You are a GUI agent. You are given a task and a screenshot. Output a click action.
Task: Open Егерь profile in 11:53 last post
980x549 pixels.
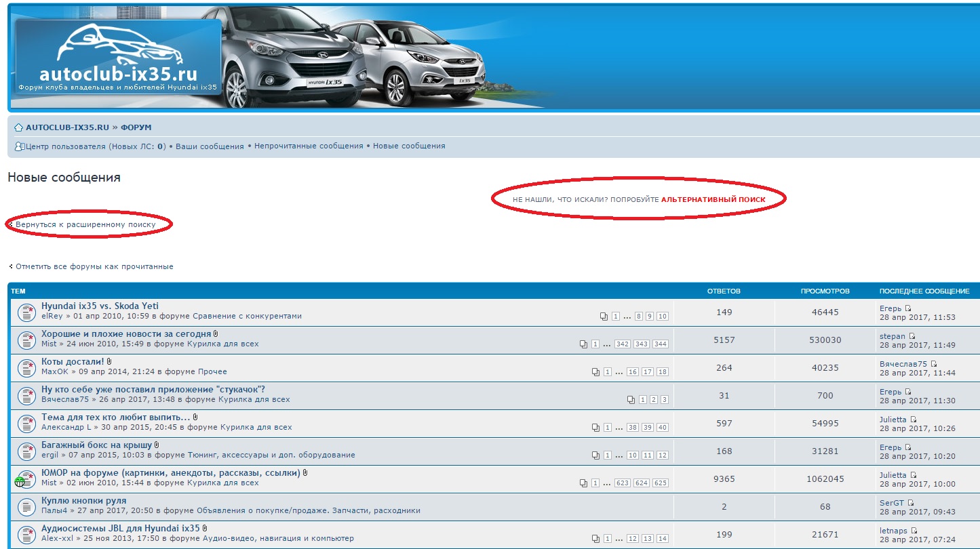pyautogui.click(x=890, y=308)
